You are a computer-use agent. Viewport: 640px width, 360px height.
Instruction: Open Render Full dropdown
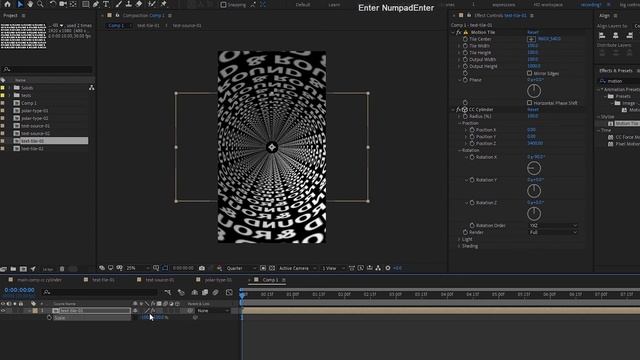coord(553,232)
